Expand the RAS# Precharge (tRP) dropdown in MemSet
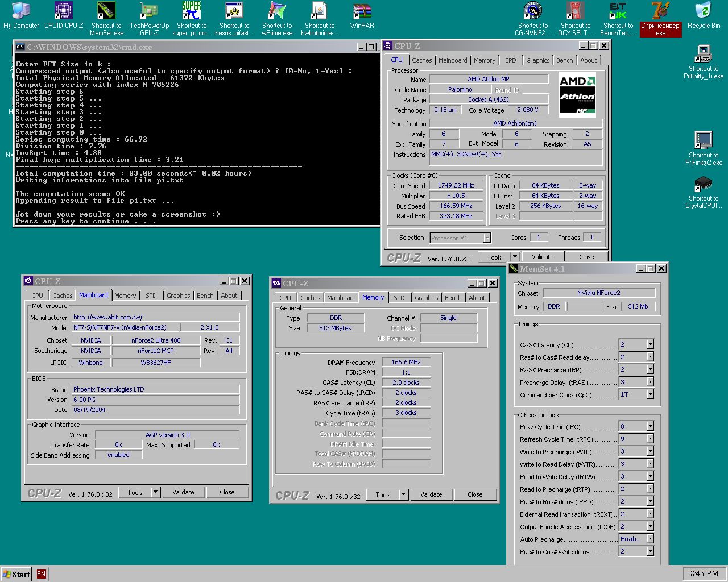Screen dimensions: 728x582 650,369
